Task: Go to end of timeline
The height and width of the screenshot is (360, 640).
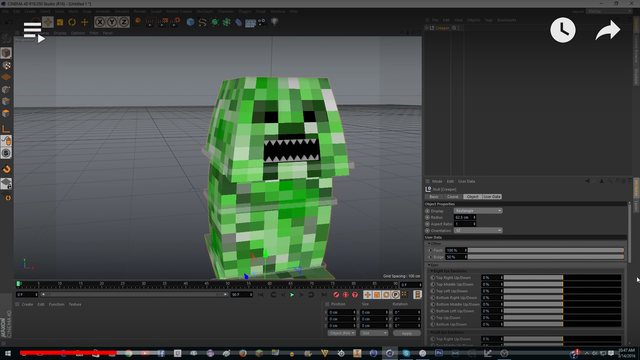Action: pos(324,295)
